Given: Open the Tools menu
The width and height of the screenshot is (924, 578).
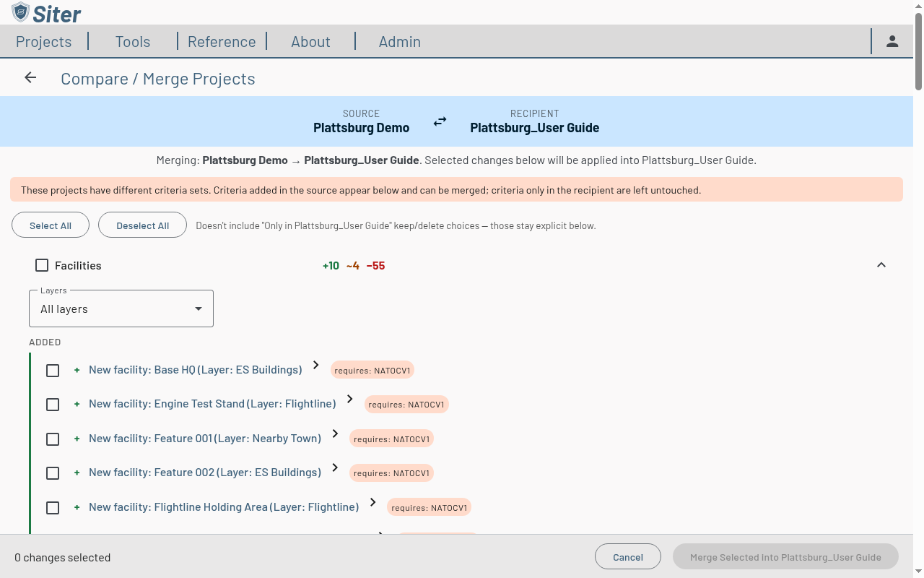Looking at the screenshot, I should point(133,41).
